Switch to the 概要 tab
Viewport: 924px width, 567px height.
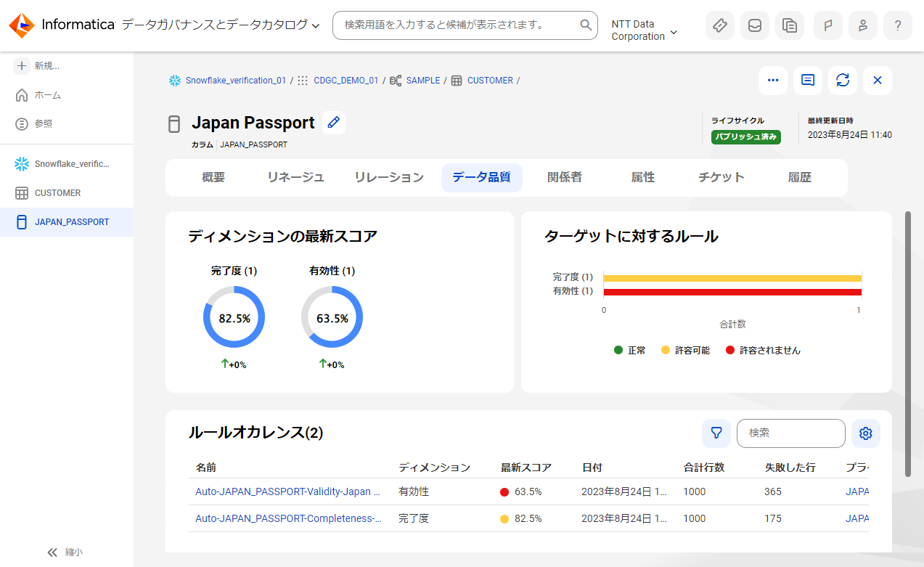tap(213, 176)
